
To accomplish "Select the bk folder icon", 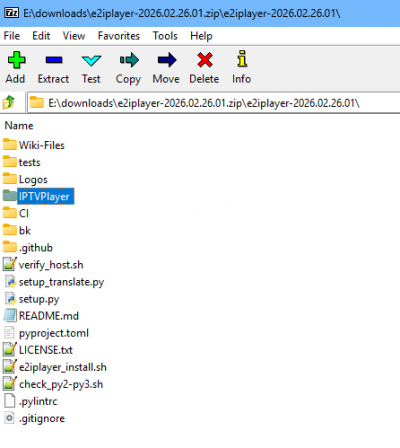I will pyautogui.click(x=10, y=230).
